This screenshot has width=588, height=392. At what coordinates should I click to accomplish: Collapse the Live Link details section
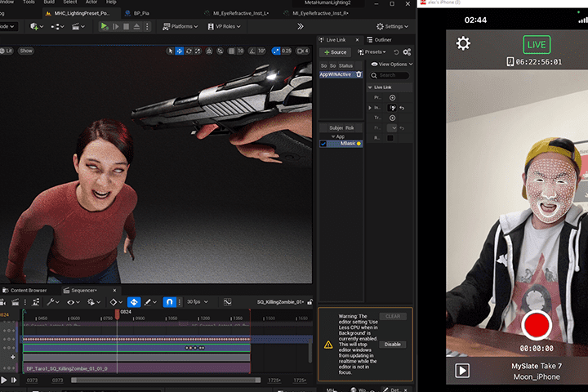click(x=370, y=87)
